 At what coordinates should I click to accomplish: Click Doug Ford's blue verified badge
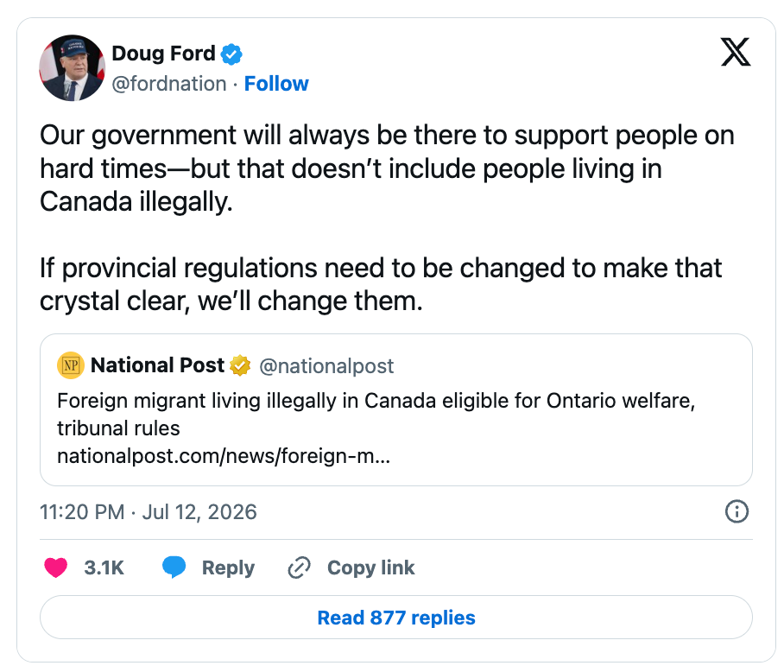click(x=231, y=54)
